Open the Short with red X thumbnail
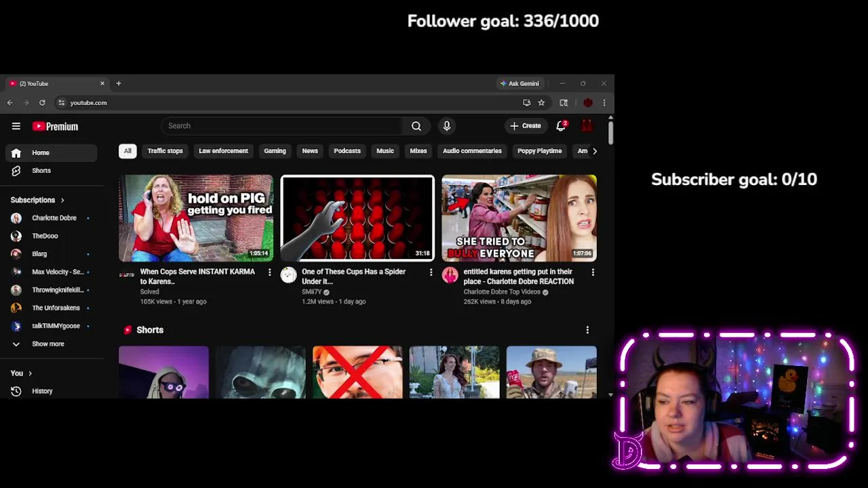868x488 pixels. point(357,372)
